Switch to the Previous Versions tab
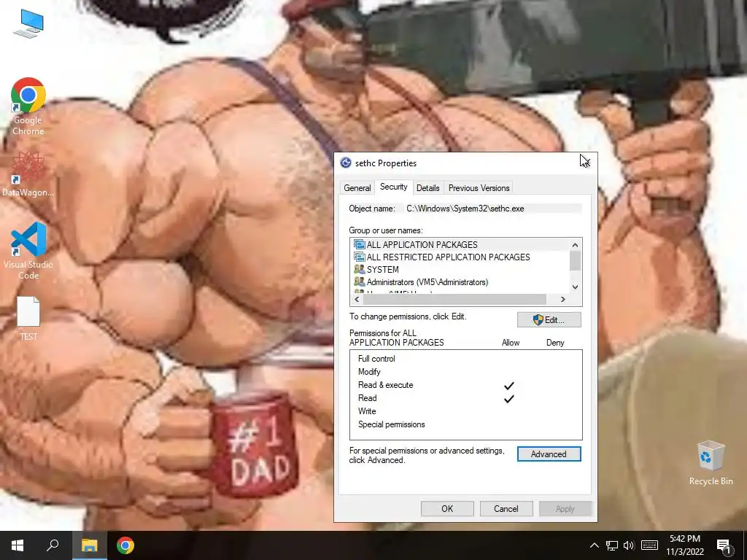 [479, 187]
